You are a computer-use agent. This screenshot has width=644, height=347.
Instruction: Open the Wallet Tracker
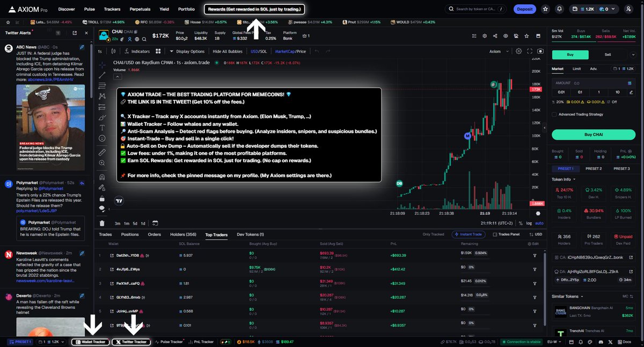tap(90, 342)
